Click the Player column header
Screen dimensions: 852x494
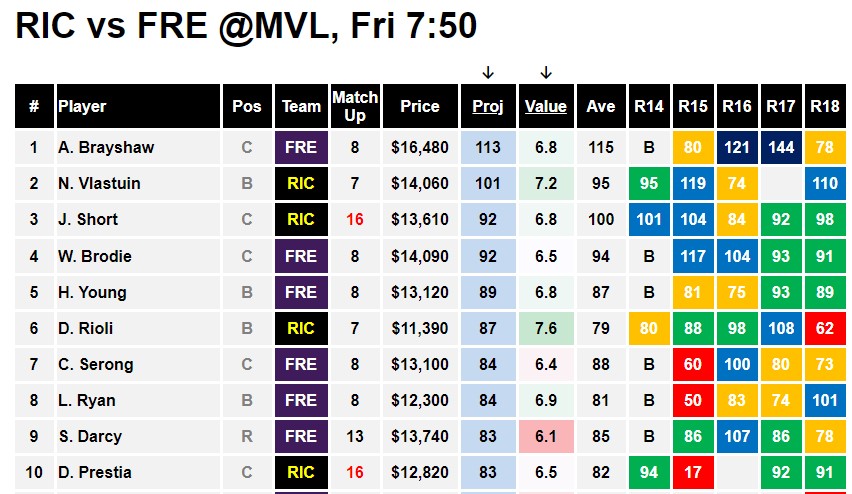pyautogui.click(x=139, y=106)
